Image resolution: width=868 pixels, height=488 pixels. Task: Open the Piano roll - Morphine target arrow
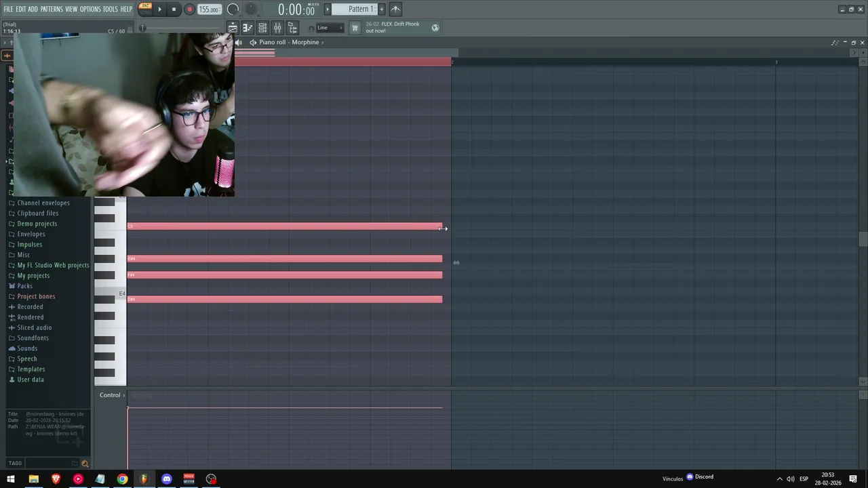tap(323, 42)
